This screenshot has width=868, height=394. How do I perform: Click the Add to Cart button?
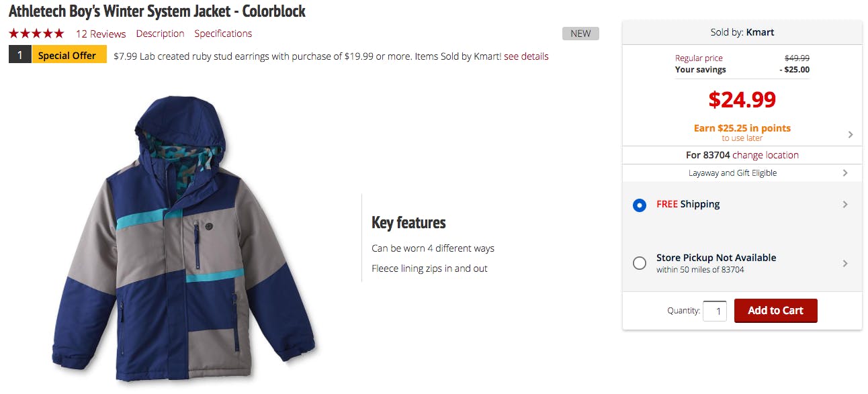pos(775,311)
